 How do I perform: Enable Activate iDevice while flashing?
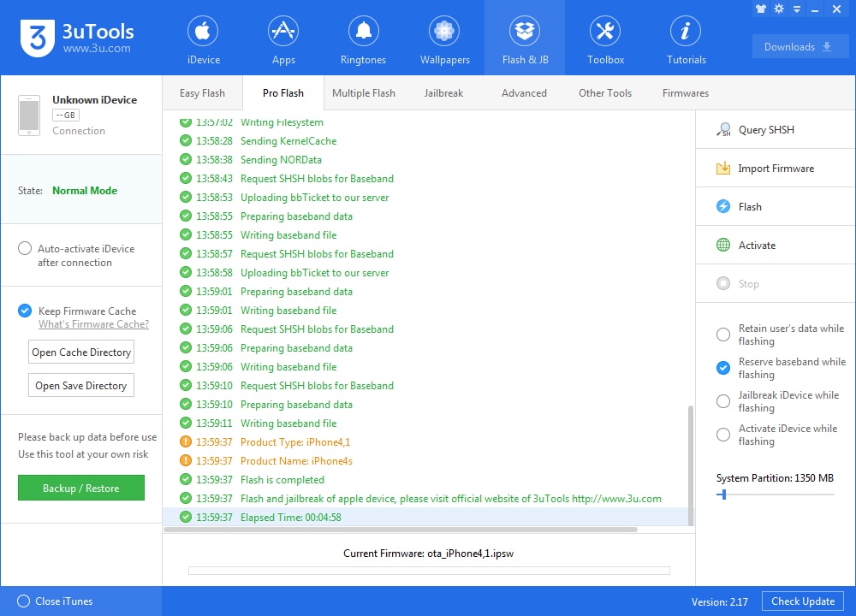[x=722, y=435]
